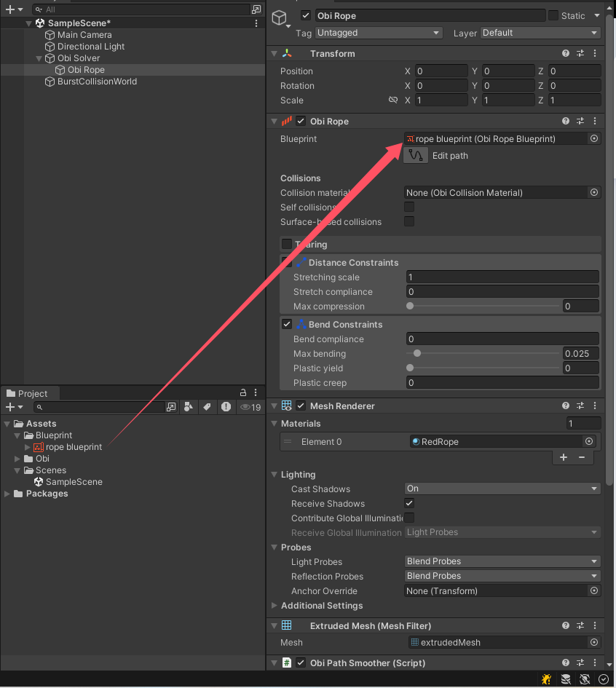Select Obi Solver in the hierarchy
The width and height of the screenshot is (616, 688).
coord(79,58)
